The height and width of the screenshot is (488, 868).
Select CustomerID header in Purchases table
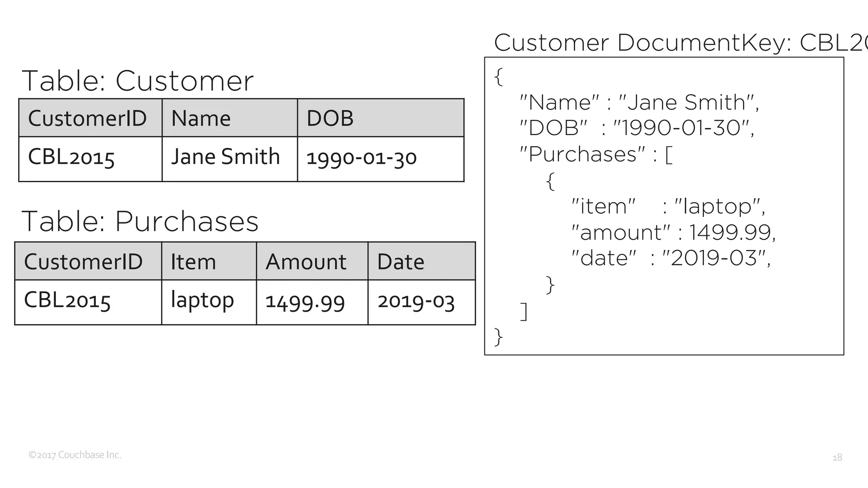[88, 261]
